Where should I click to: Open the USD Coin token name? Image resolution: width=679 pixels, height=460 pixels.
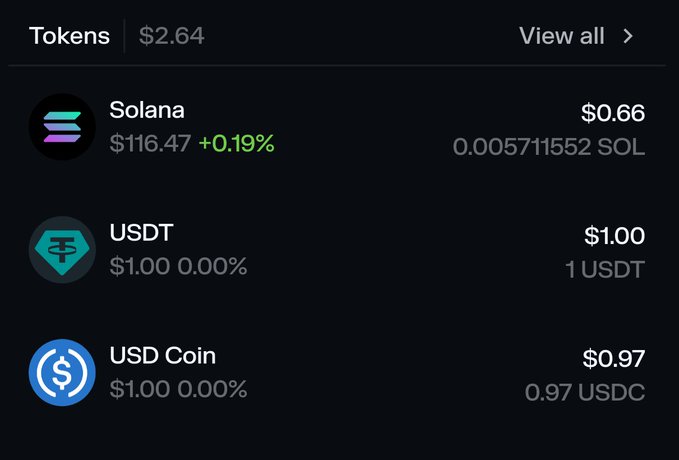(162, 356)
